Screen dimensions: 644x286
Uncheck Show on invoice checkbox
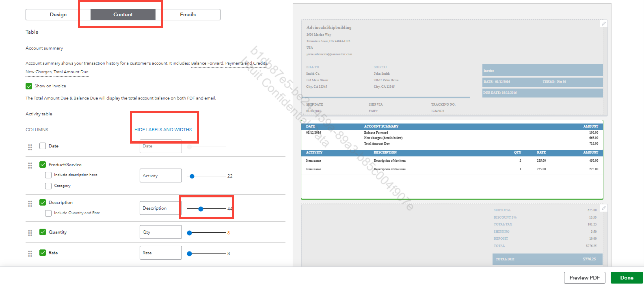click(x=29, y=86)
